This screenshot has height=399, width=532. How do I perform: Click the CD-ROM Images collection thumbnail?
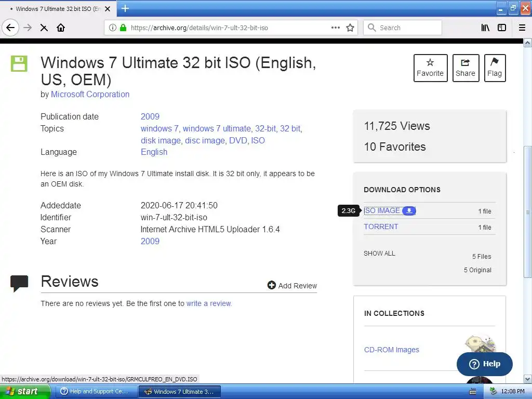click(480, 343)
